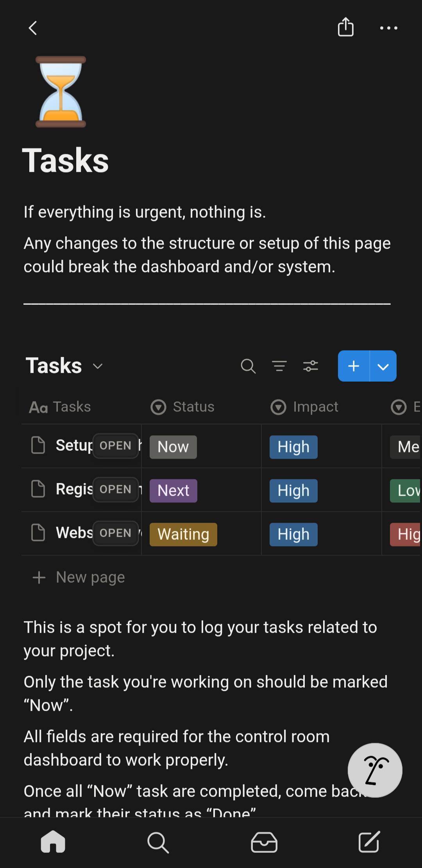Search within the Tasks database
The width and height of the screenshot is (422, 868).
click(248, 366)
